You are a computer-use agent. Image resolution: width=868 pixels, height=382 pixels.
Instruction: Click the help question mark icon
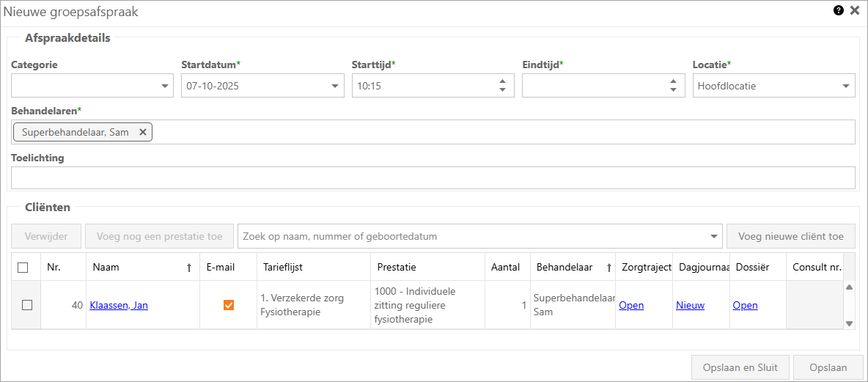click(x=838, y=11)
